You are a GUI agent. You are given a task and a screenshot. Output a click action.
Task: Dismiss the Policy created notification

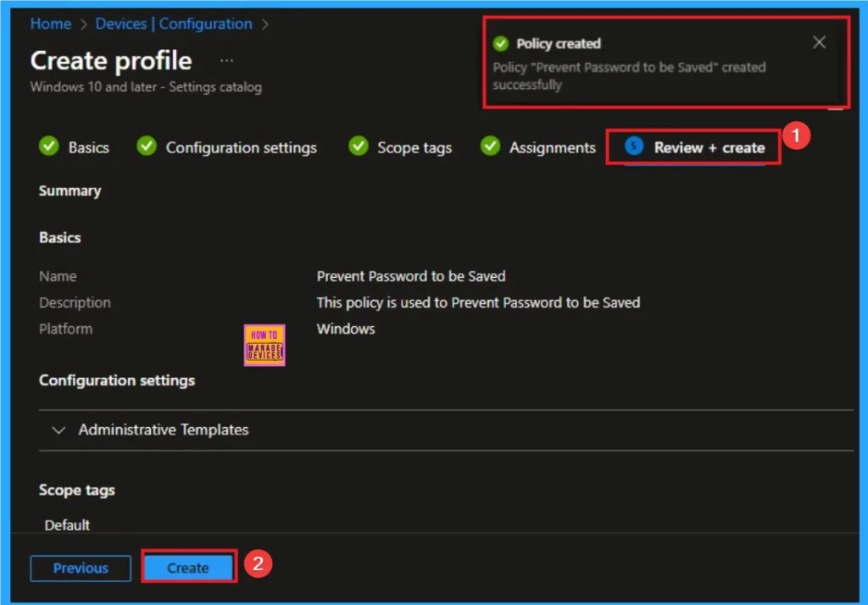[x=818, y=42]
